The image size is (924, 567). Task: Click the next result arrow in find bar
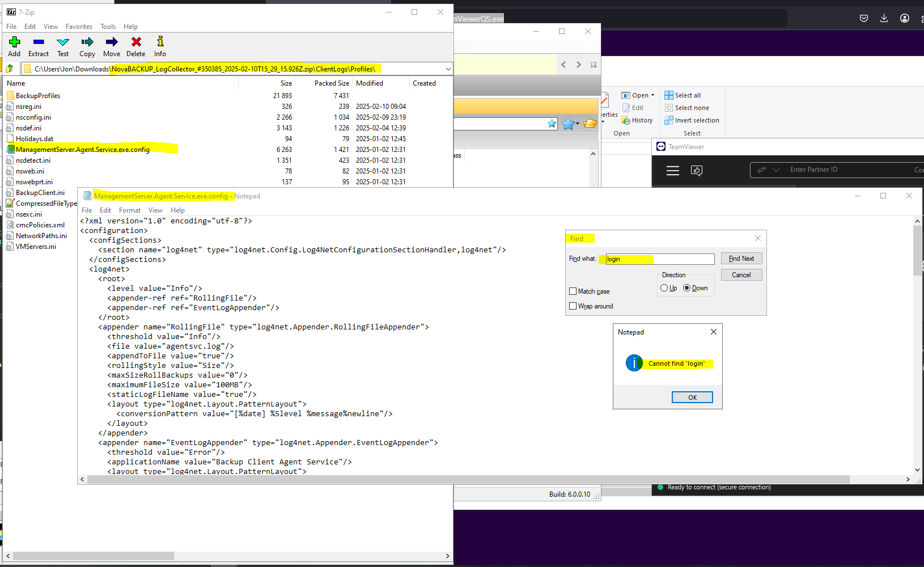pyautogui.click(x=579, y=65)
